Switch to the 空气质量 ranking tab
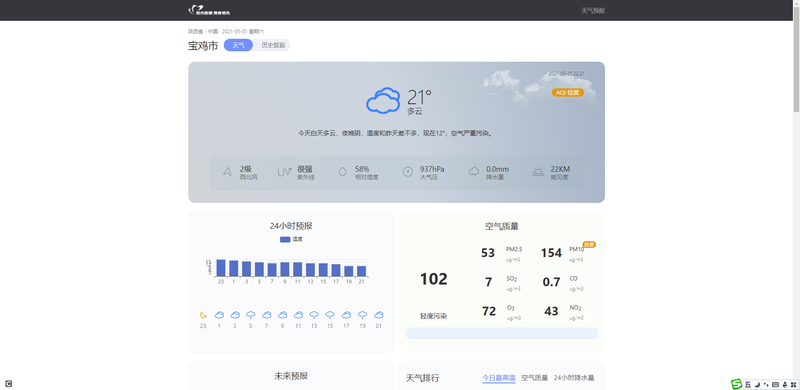Screen dimensions: 800x390 coord(534,378)
